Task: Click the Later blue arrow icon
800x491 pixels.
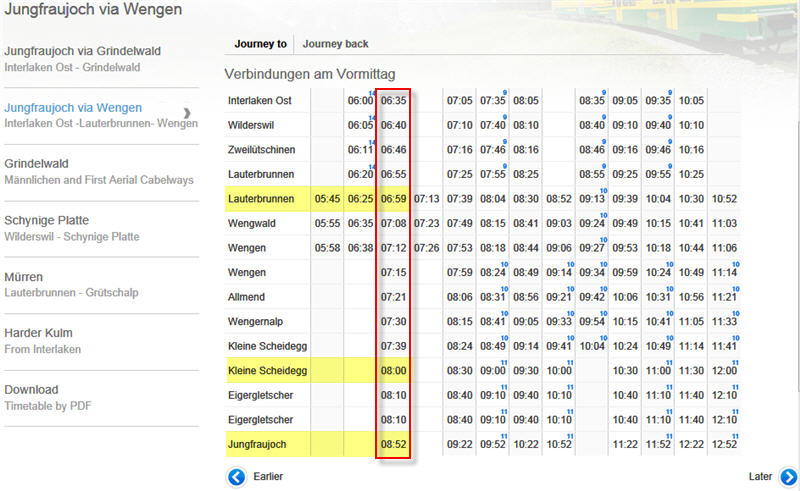Action: coord(789,477)
